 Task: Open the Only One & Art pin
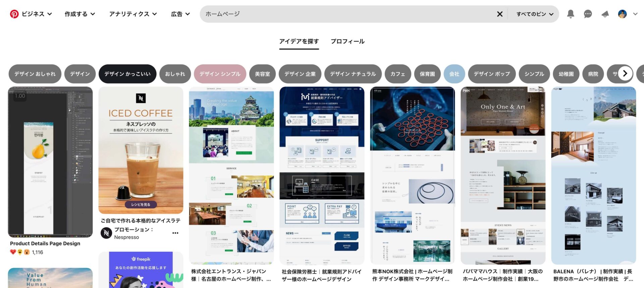(x=503, y=176)
